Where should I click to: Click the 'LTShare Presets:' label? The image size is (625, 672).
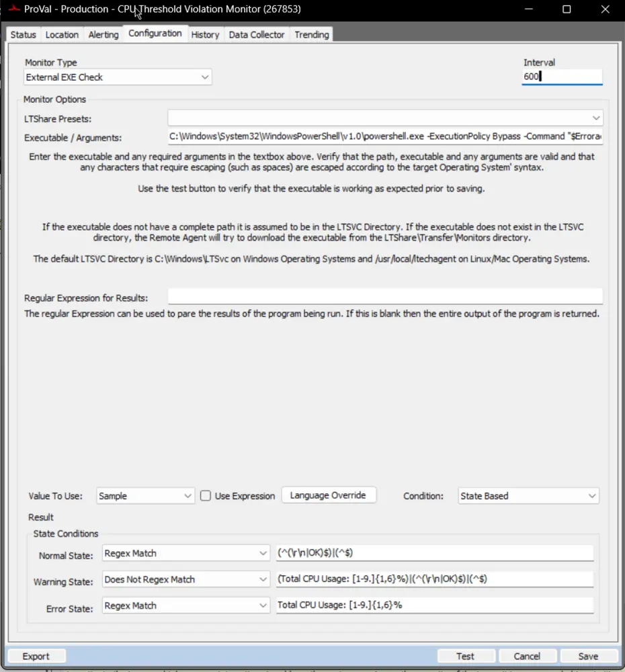pos(57,119)
